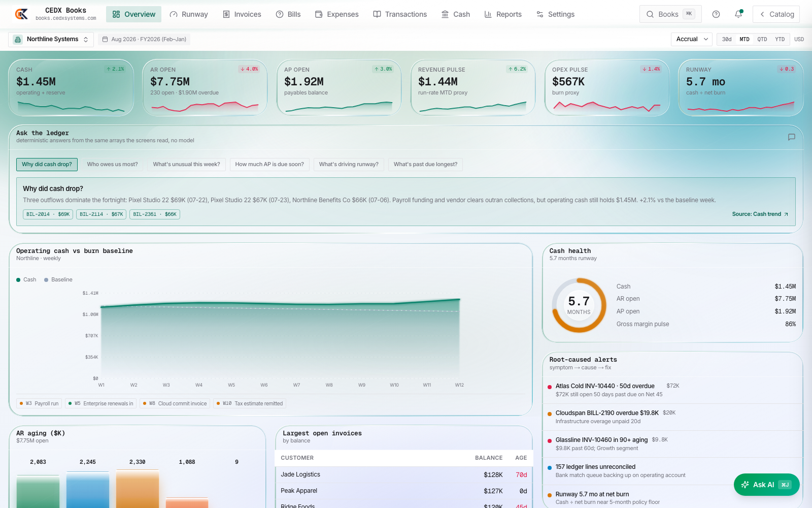Go to the Runway tab
This screenshot has width=812, height=508.
[189, 14]
